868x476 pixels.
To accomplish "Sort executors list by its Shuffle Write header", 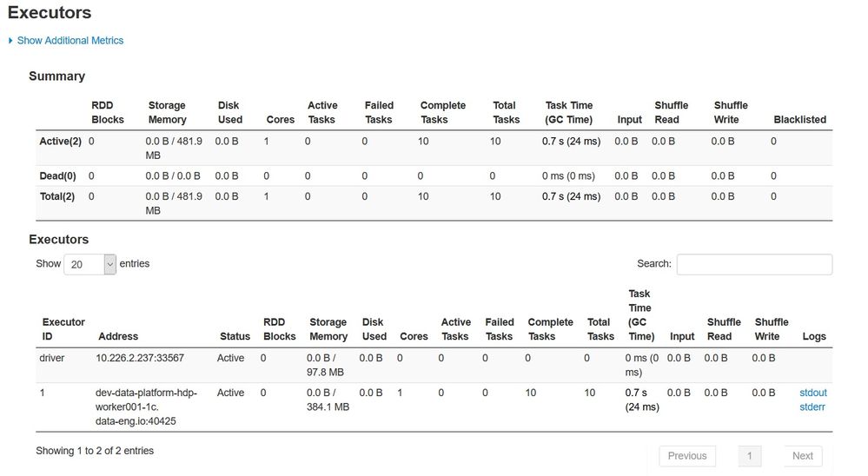I will tap(771, 329).
